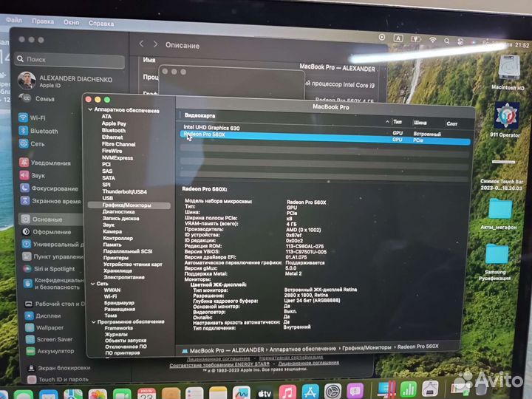Open Окно menu in menu bar

click(x=71, y=22)
